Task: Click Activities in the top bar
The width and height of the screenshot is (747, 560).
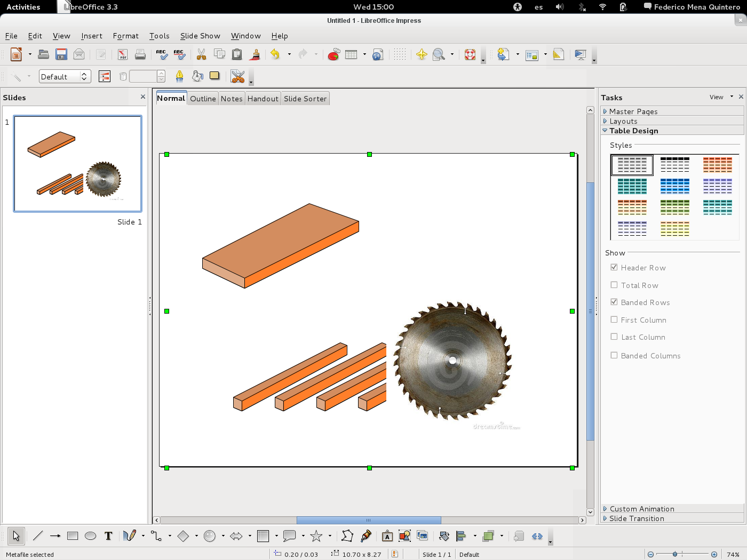Action: [x=23, y=7]
